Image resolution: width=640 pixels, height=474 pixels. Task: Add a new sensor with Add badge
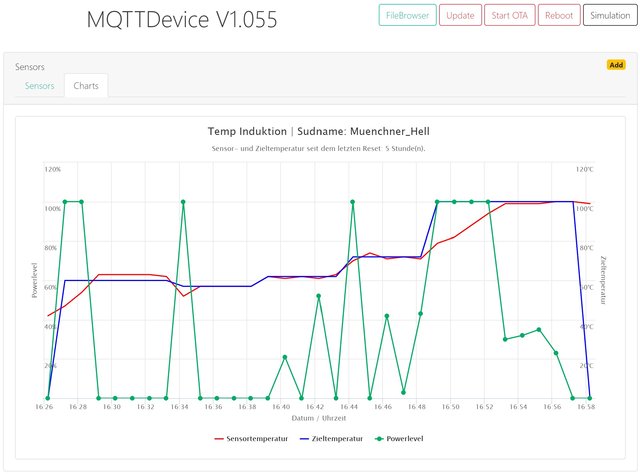click(x=616, y=65)
